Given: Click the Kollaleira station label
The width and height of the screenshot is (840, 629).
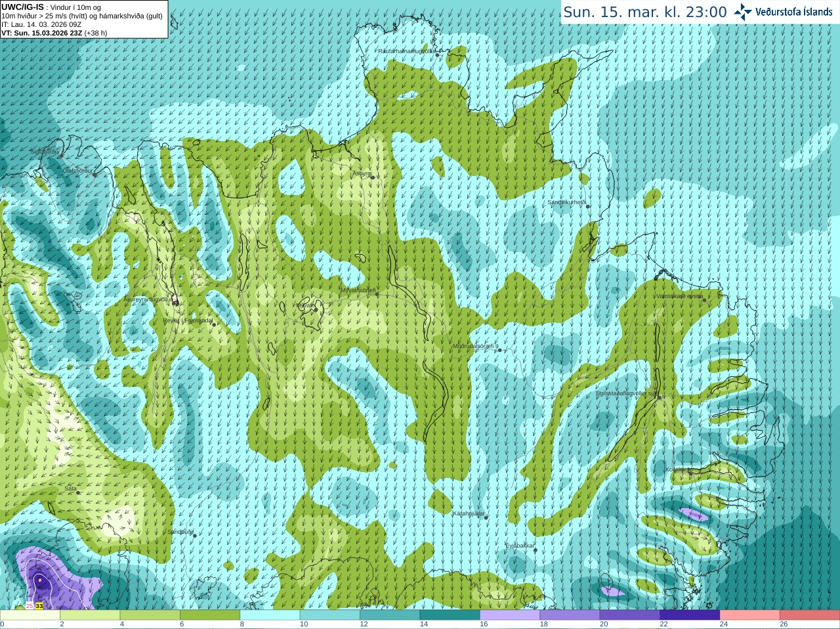Looking at the screenshot, I should pos(677,469).
